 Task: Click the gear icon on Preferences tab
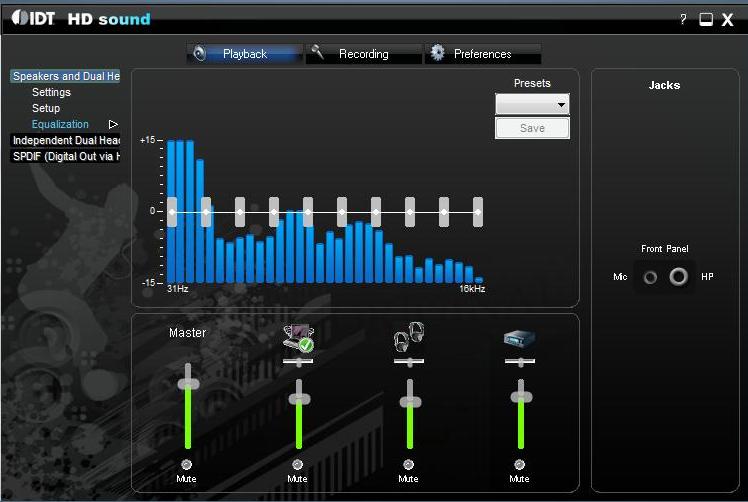pos(437,52)
